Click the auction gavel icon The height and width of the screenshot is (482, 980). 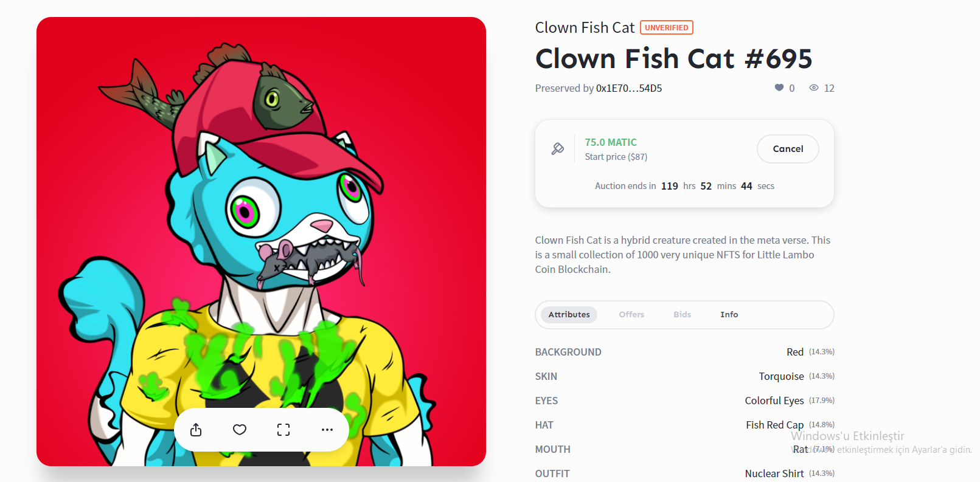click(558, 149)
